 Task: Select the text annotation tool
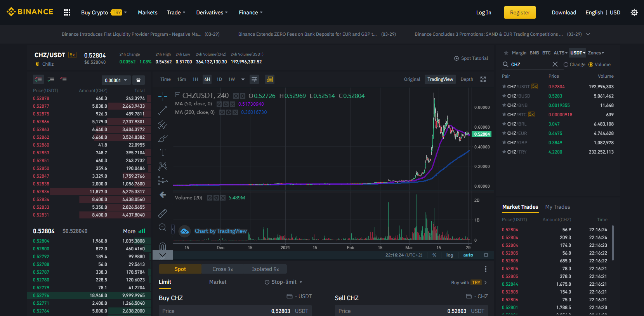coord(163,152)
